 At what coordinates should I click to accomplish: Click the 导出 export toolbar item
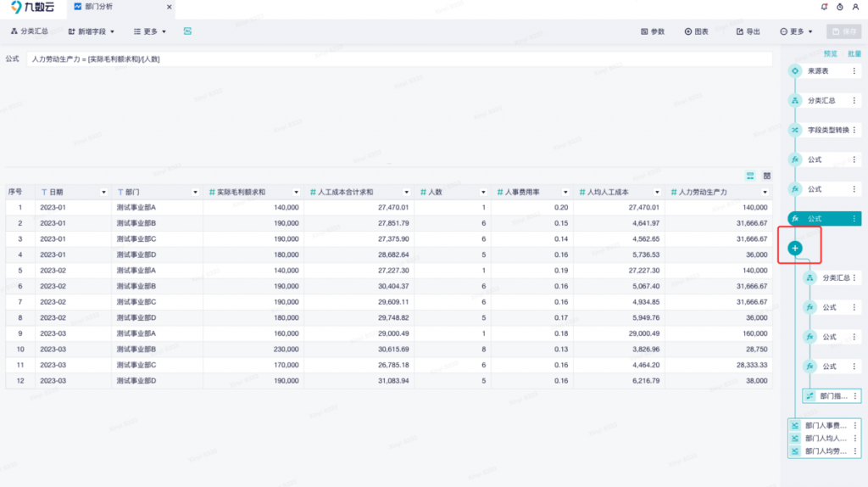click(x=748, y=31)
